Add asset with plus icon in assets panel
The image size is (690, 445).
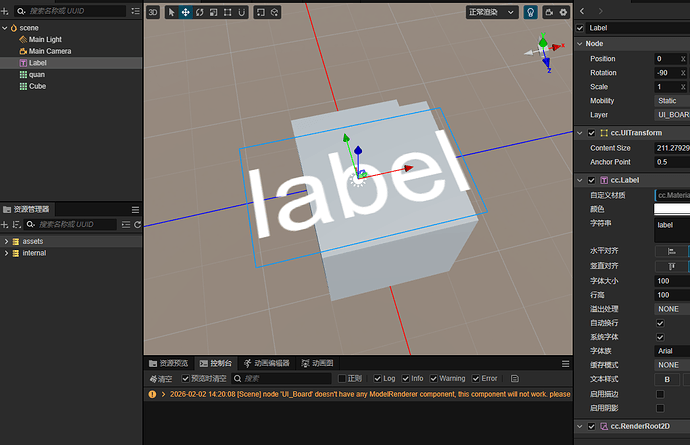pos(5,224)
